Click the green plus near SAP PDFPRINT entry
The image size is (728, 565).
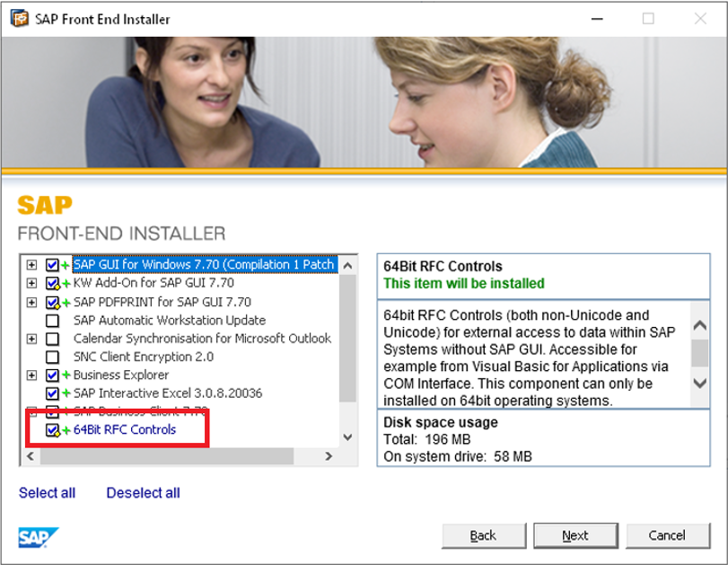point(66,301)
